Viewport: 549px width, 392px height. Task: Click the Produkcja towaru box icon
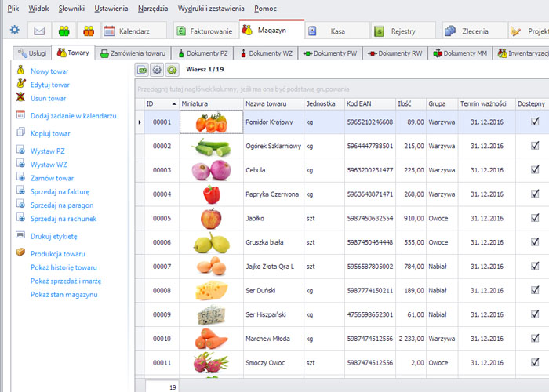[21, 254]
